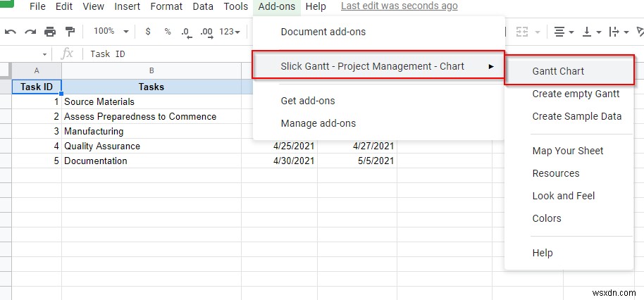
Task: Click Manage add-ons in the menu
Action: (x=318, y=123)
